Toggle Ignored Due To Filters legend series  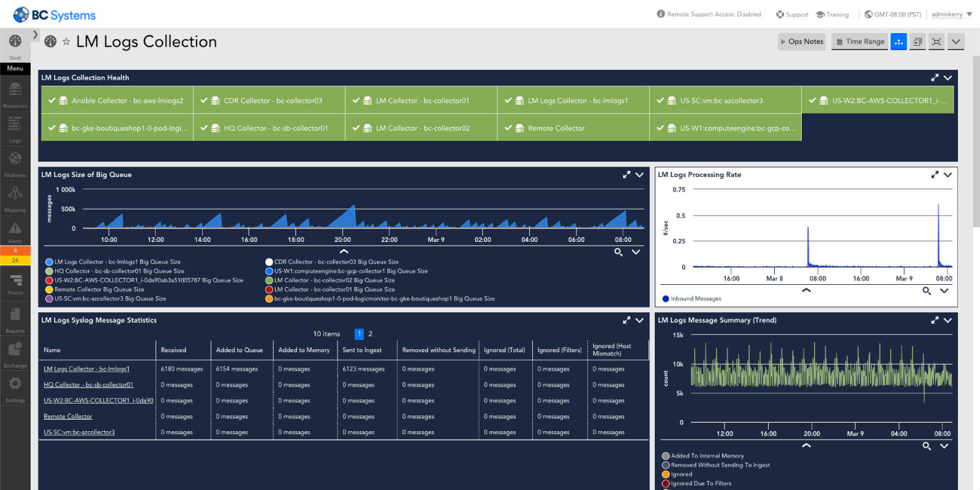pyautogui.click(x=696, y=483)
